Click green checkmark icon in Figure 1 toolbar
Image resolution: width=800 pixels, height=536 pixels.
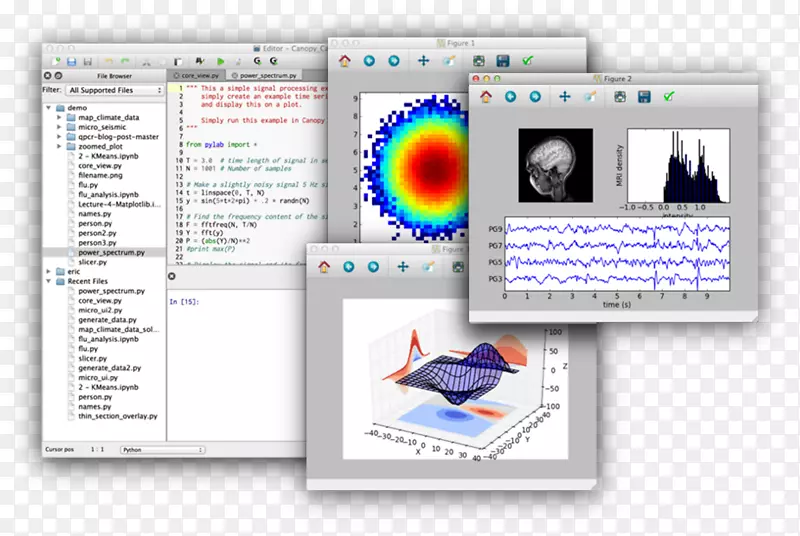527,61
